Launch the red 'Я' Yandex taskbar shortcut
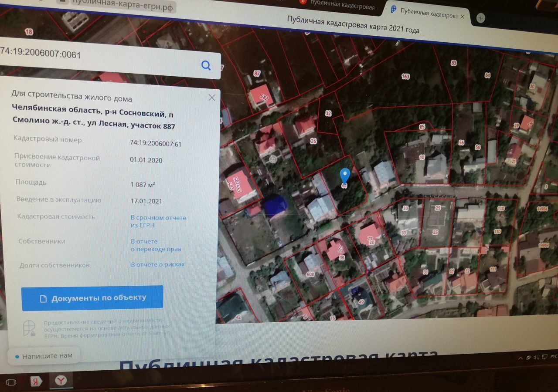Viewport: 558px width, 392px height. point(36,382)
